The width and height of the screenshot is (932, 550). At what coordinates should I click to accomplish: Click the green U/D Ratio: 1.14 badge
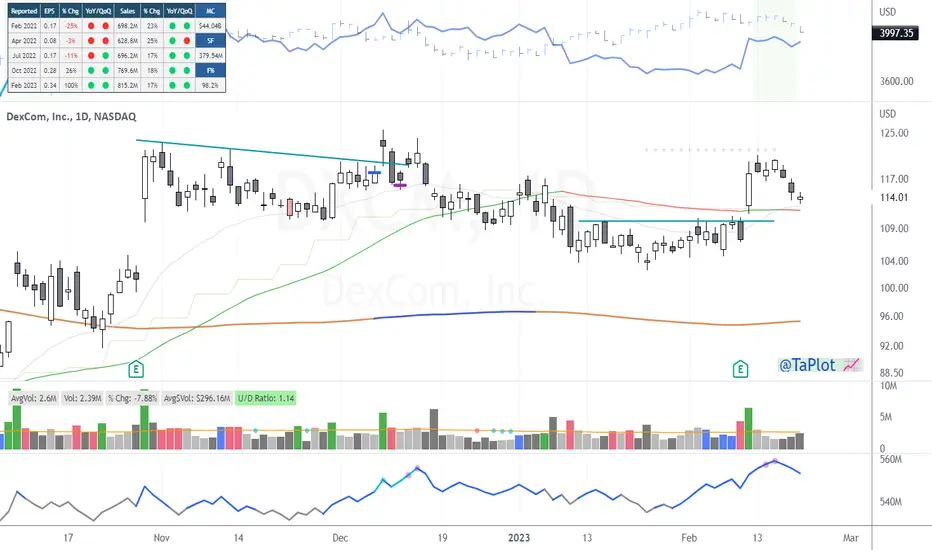[266, 398]
